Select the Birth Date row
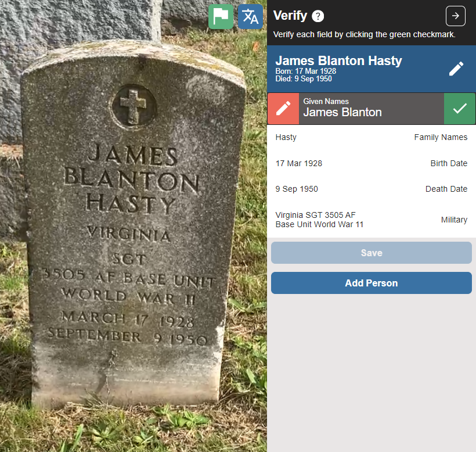 (x=372, y=163)
